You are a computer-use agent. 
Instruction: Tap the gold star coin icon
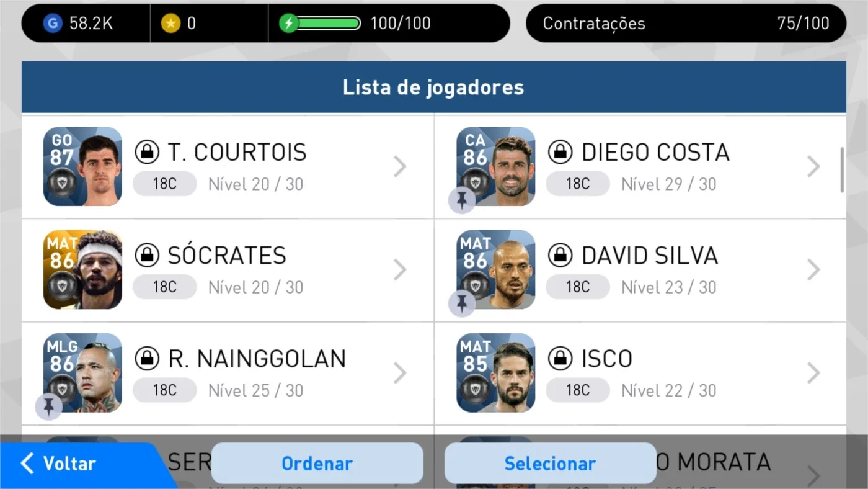[170, 24]
